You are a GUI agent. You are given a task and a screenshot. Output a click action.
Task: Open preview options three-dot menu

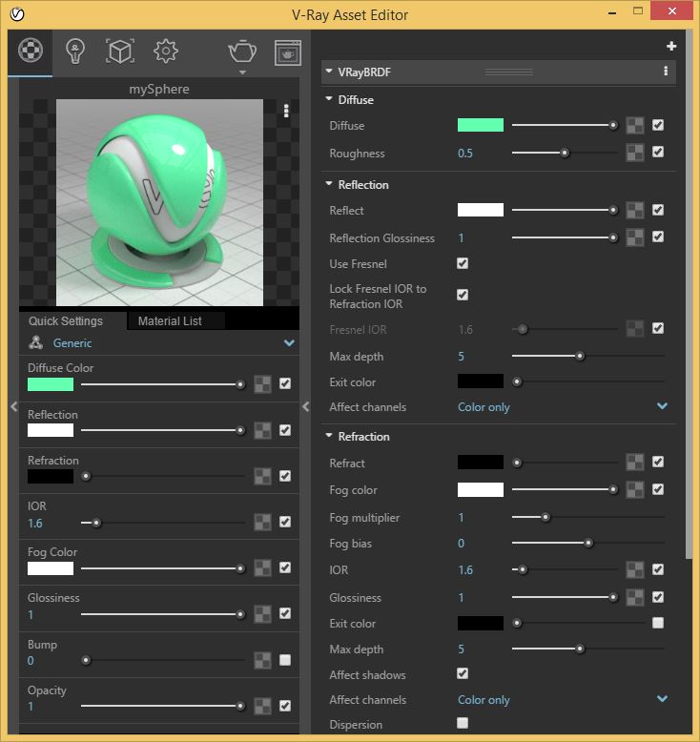pos(286,111)
